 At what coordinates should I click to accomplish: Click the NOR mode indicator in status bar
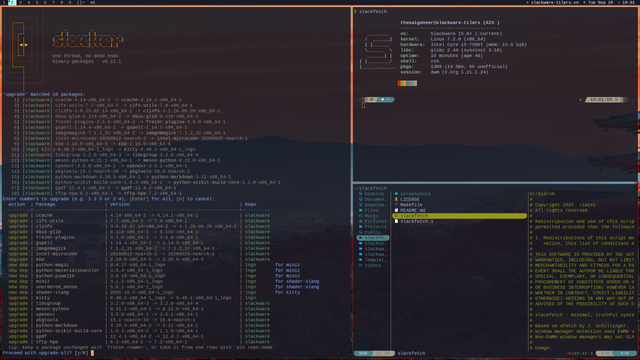(x=363, y=353)
